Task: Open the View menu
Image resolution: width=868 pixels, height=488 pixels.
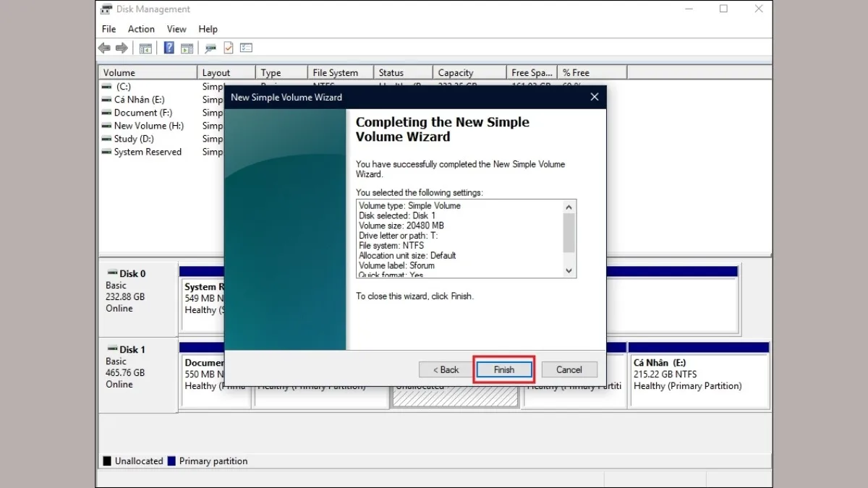Action: (x=176, y=29)
